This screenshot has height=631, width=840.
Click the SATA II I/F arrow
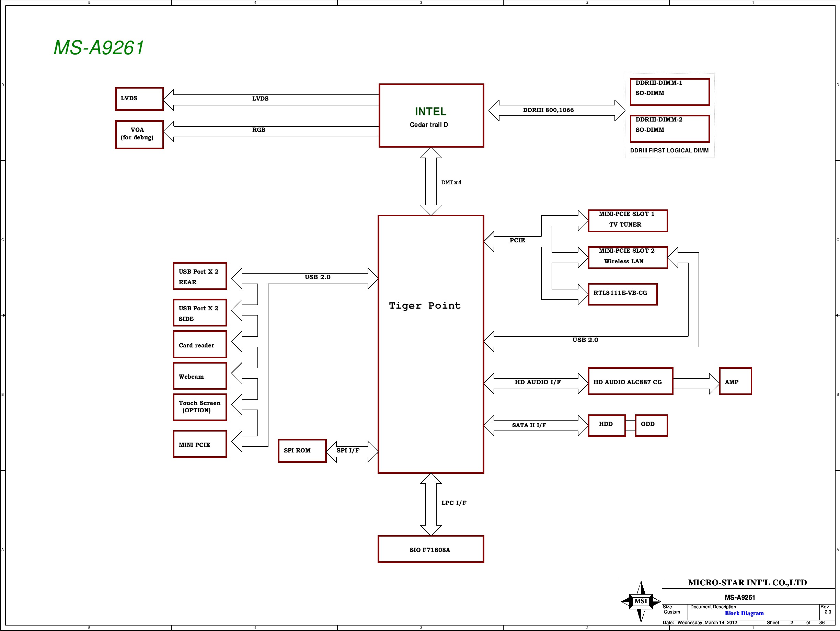tap(536, 425)
